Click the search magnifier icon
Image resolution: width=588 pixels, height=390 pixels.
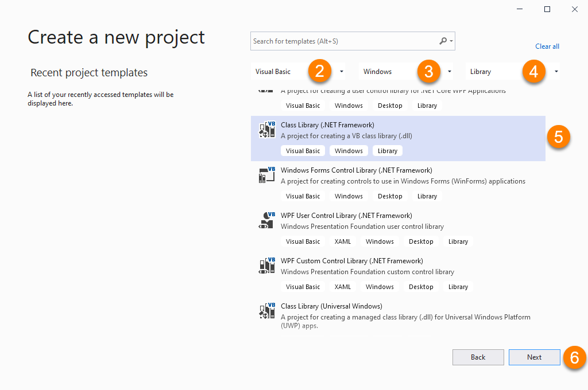click(x=443, y=41)
